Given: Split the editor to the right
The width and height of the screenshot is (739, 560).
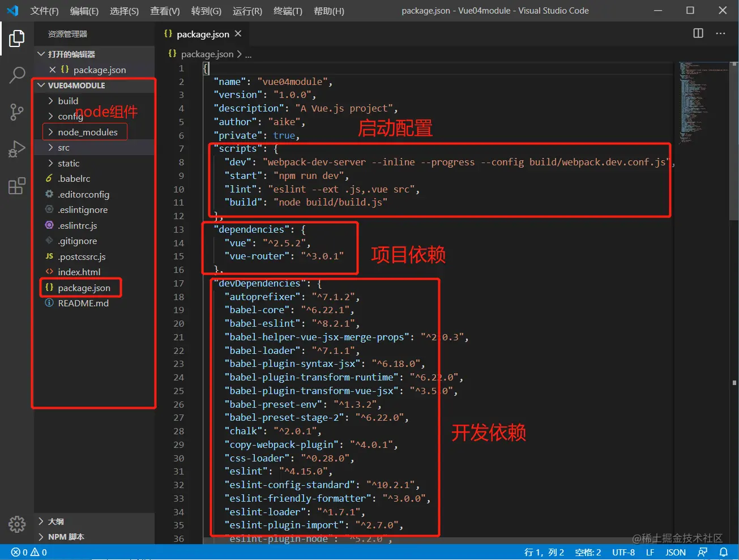Looking at the screenshot, I should [x=698, y=33].
